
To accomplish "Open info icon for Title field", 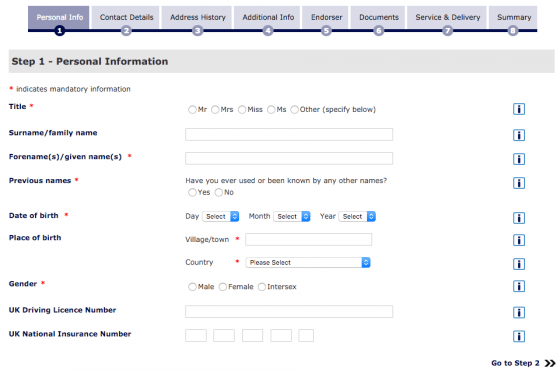I will click(519, 109).
